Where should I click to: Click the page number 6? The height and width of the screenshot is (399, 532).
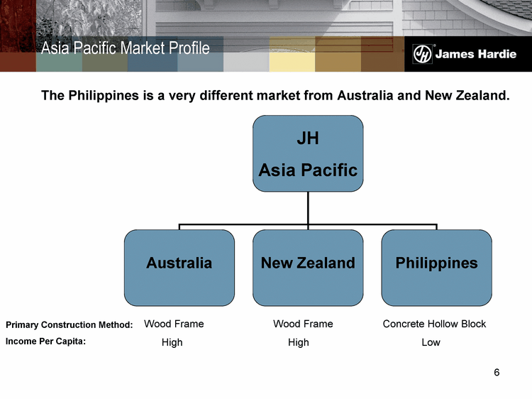click(497, 373)
